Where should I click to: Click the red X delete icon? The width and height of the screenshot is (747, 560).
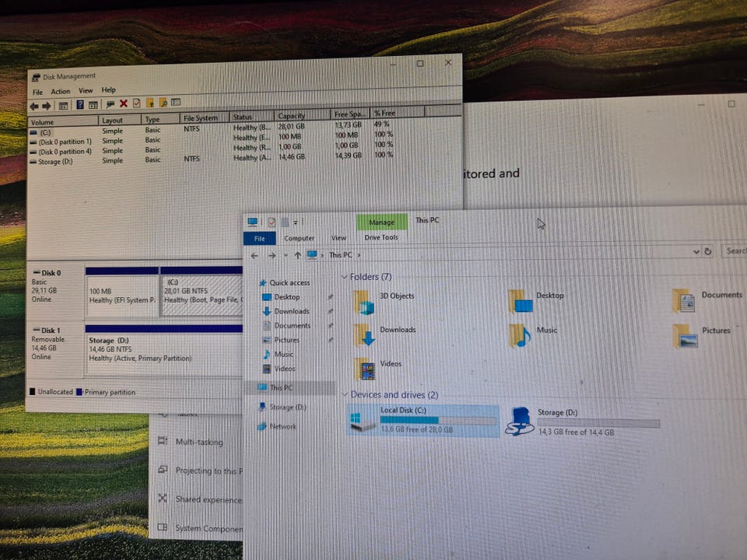pos(124,103)
